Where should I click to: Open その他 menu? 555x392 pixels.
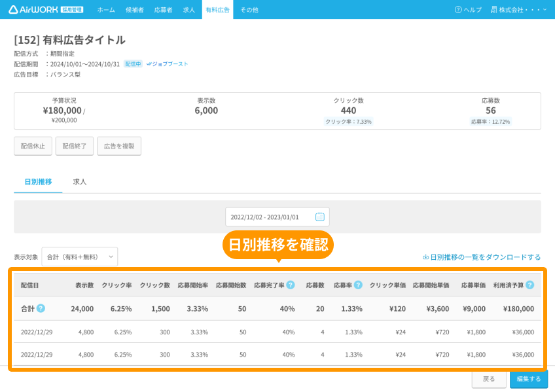click(249, 10)
